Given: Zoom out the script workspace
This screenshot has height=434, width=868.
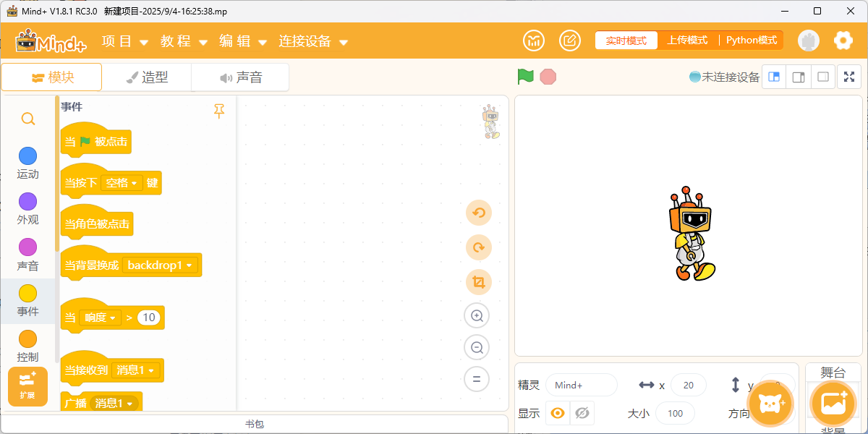Looking at the screenshot, I should tap(477, 347).
